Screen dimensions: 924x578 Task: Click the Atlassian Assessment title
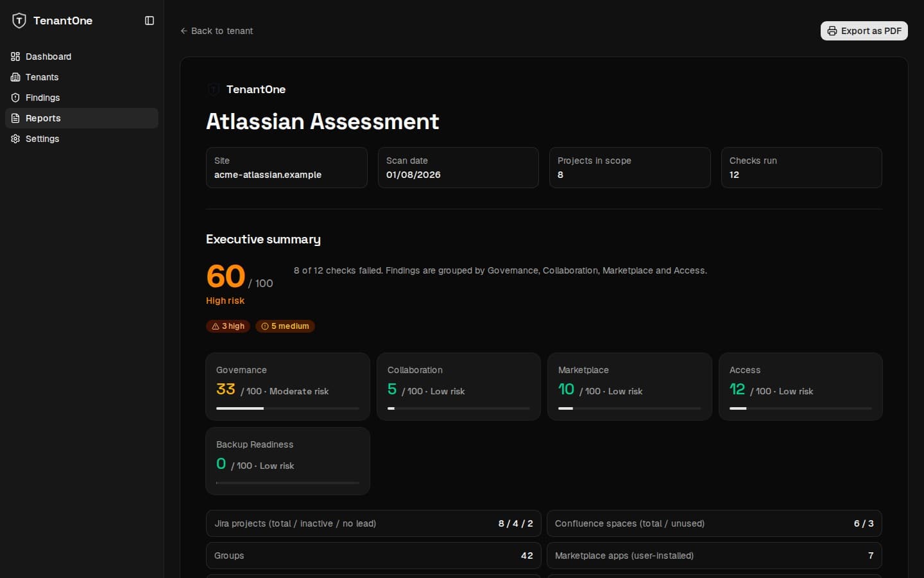pyautogui.click(x=323, y=121)
